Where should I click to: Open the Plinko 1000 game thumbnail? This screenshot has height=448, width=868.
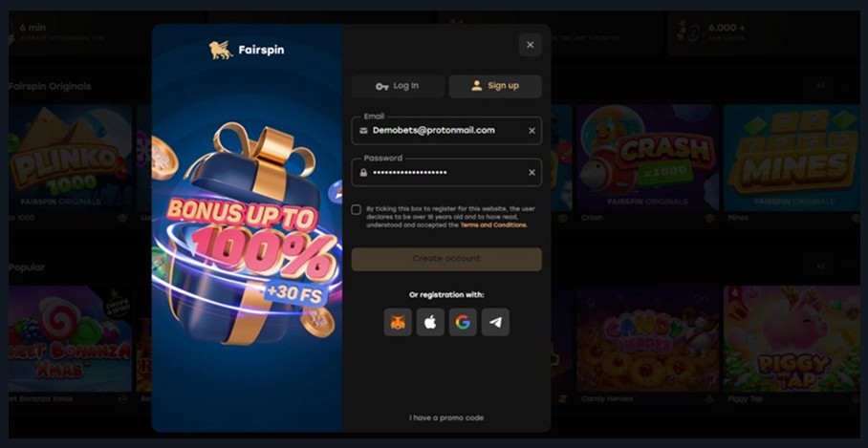pyautogui.click(x=67, y=158)
